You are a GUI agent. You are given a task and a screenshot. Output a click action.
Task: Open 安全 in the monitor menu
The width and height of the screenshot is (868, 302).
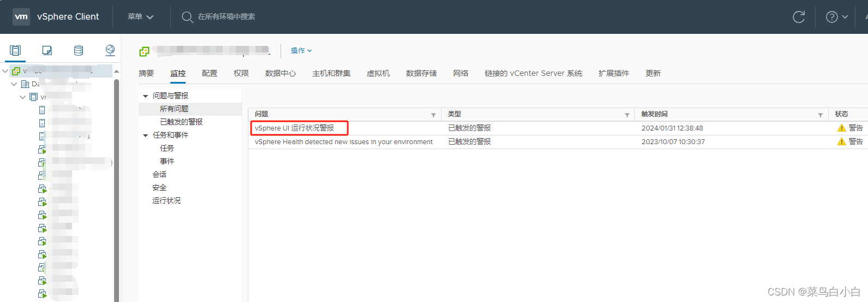(x=159, y=187)
